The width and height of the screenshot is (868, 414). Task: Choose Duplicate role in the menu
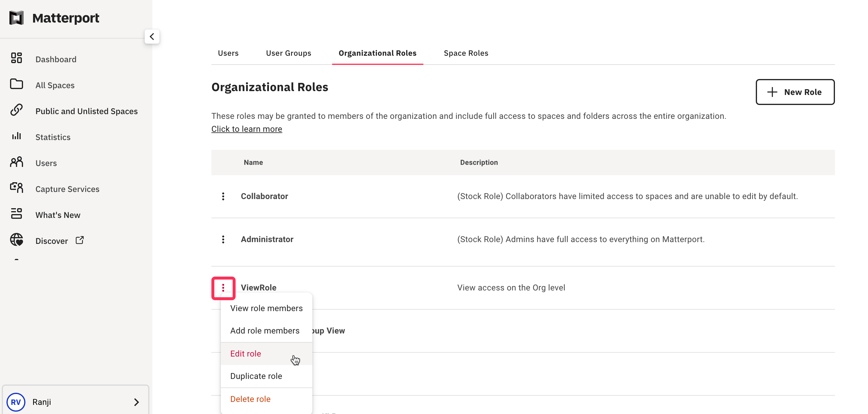pos(256,376)
